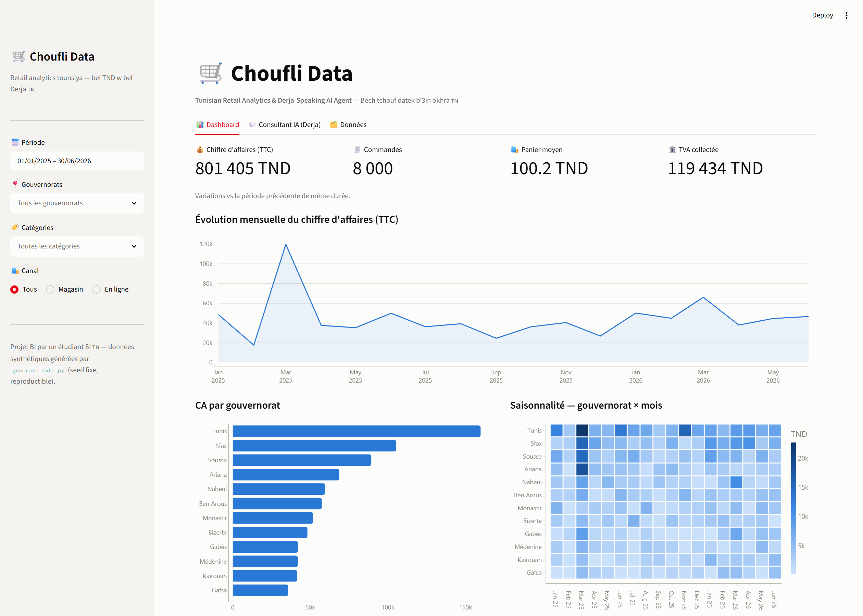The image size is (863, 616).
Task: Click the 100.2 TND Panier moyen value
Action: 549,168
